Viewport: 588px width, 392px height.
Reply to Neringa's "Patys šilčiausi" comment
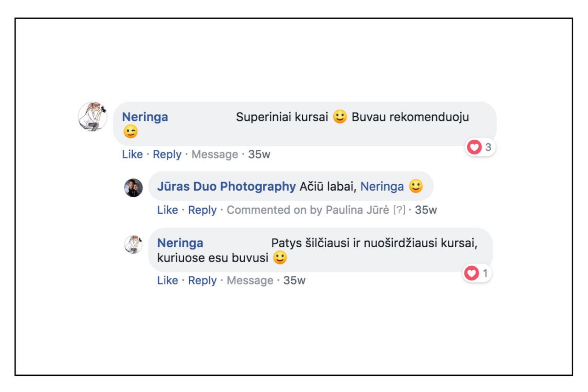[202, 280]
